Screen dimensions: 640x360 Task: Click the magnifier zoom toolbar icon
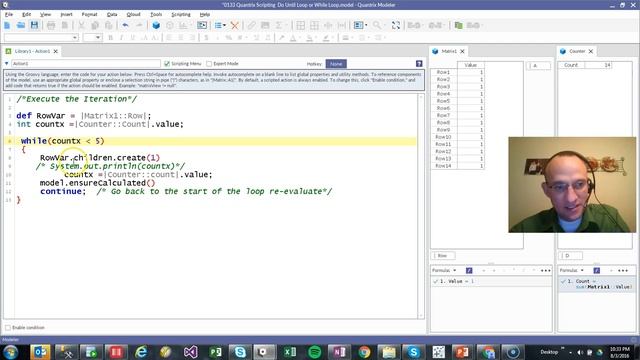[377, 25]
